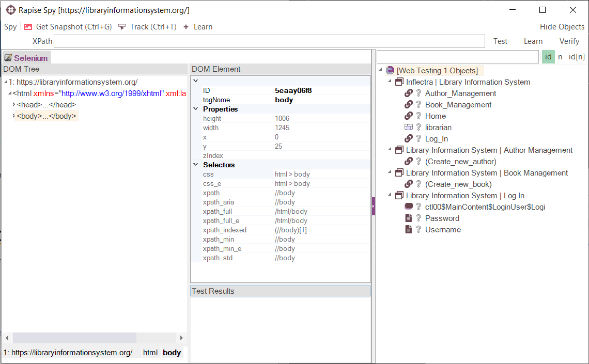Viewport: 589px width, 364px height.
Task: Click question mark icon next to librarian
Action: tap(419, 127)
